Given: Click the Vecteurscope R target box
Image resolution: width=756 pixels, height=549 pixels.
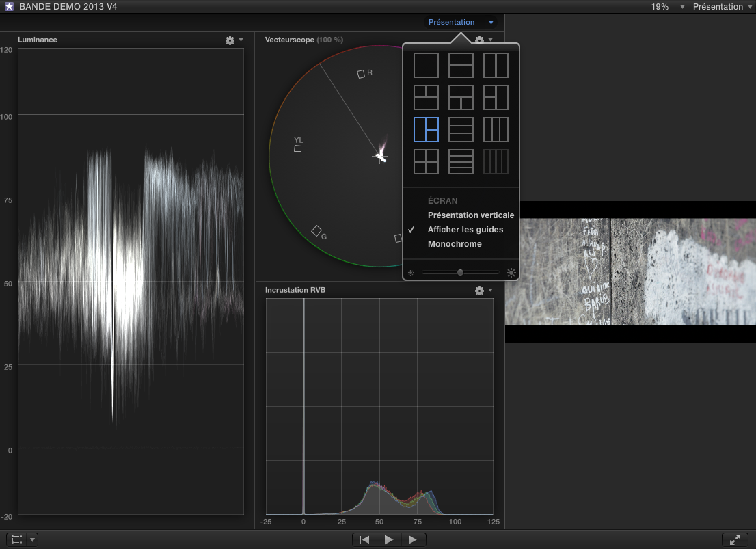Looking at the screenshot, I should tap(361, 75).
